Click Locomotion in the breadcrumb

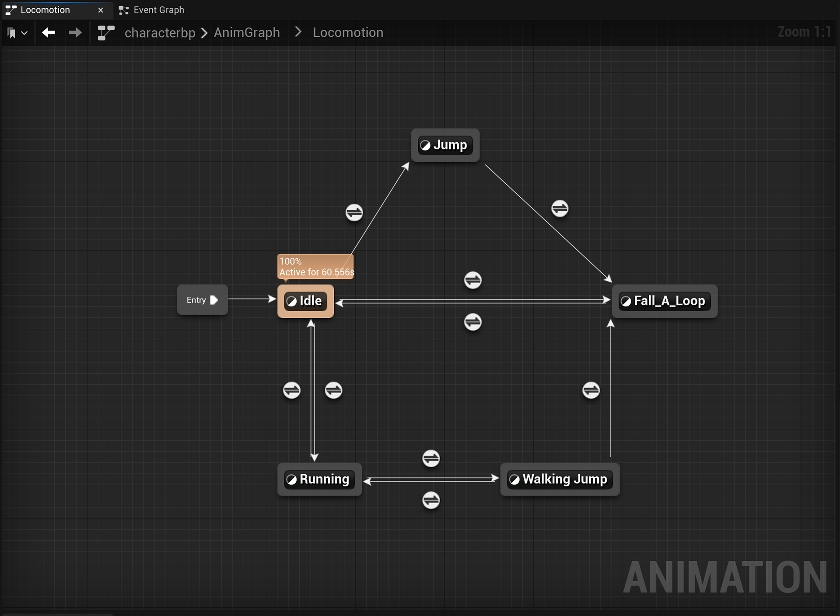[x=348, y=32]
